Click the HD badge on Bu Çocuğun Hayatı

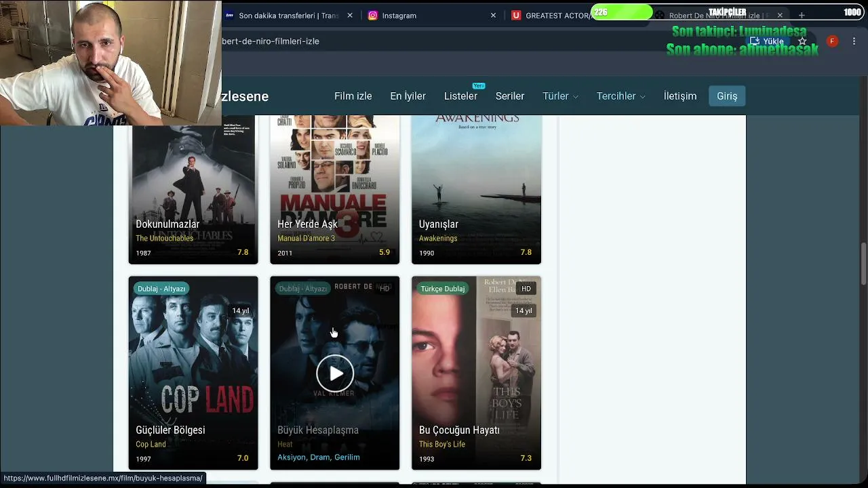click(x=526, y=289)
